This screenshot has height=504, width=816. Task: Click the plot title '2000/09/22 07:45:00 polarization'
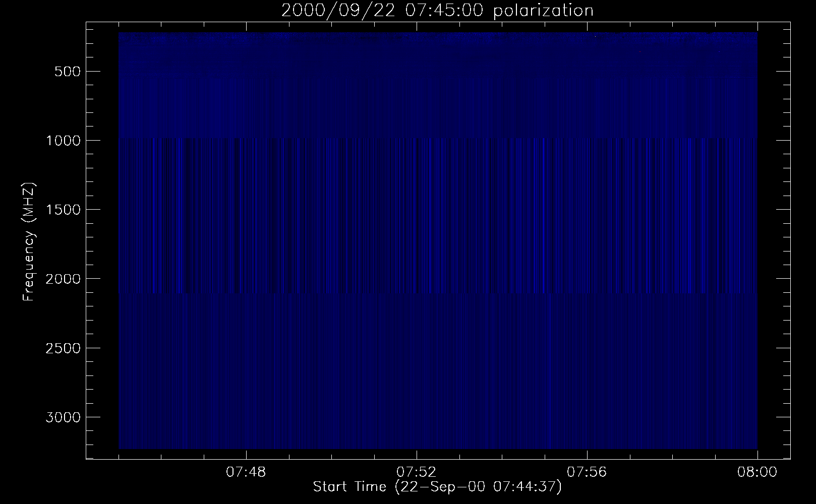click(437, 11)
